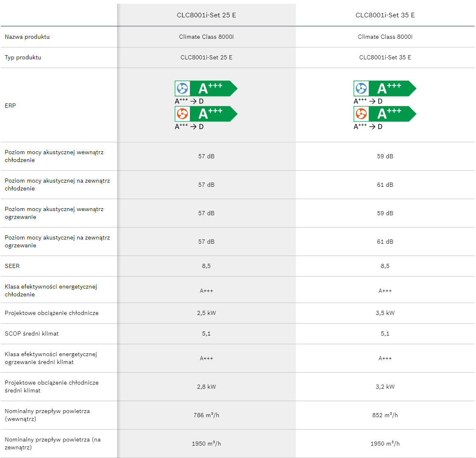
Task: Click the blue cooling energy label for CLC8001i-Set 35 E
Action: tap(385, 88)
